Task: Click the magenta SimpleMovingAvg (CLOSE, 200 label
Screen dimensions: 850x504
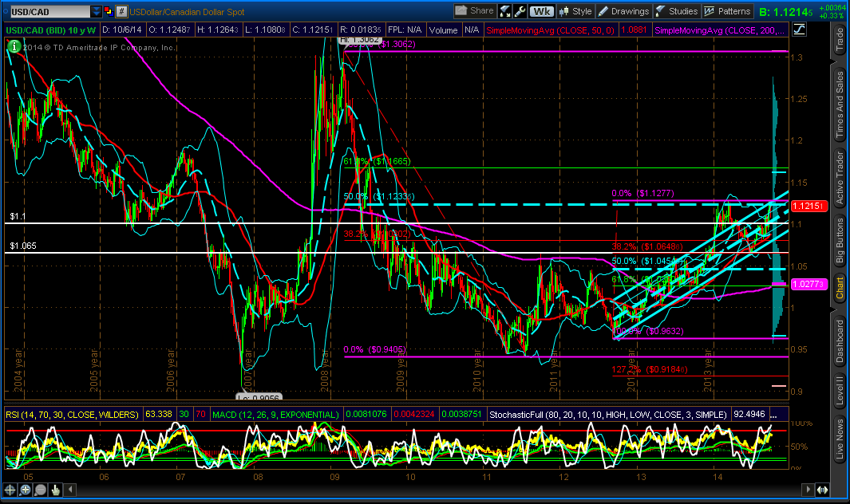Action: (719, 30)
